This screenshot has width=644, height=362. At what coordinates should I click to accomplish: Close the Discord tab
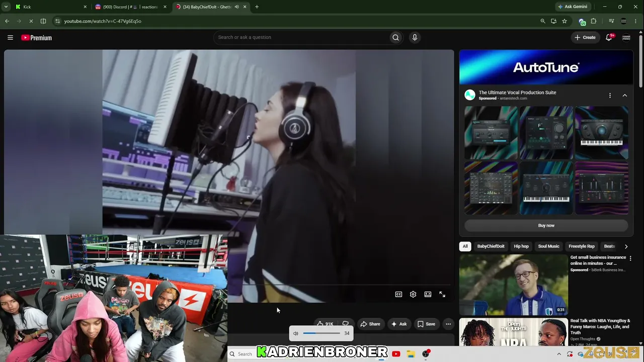pyautogui.click(x=165, y=7)
